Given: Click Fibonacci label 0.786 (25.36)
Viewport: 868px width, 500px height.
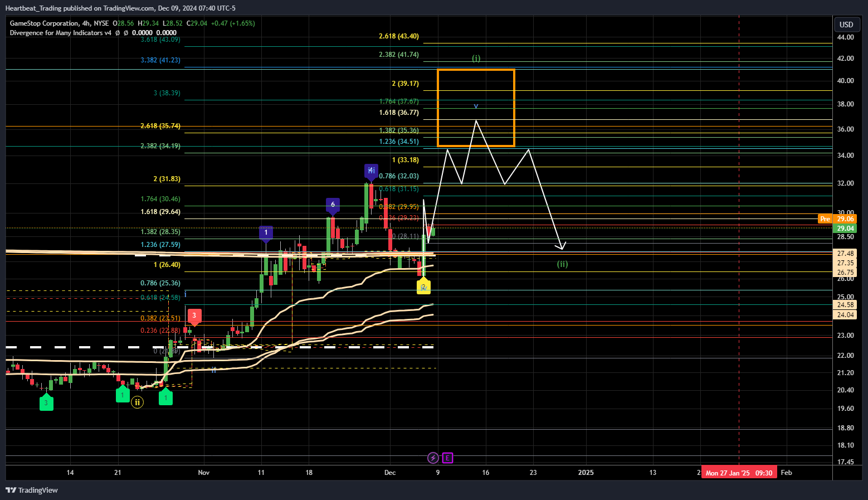Looking at the screenshot, I should [160, 283].
